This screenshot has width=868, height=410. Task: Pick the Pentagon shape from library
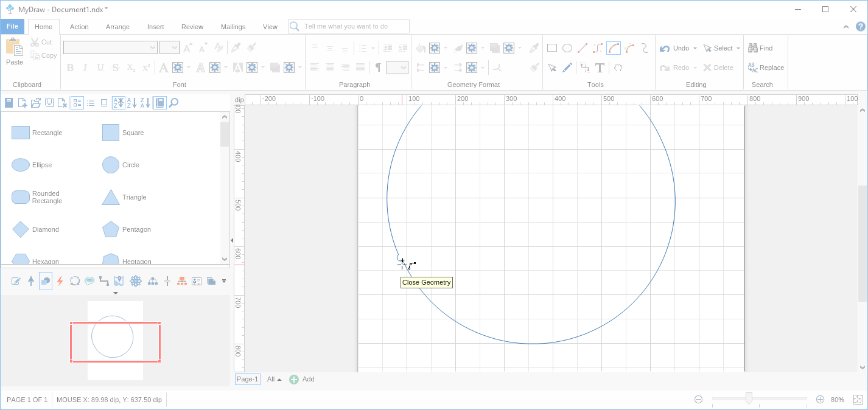(127, 229)
